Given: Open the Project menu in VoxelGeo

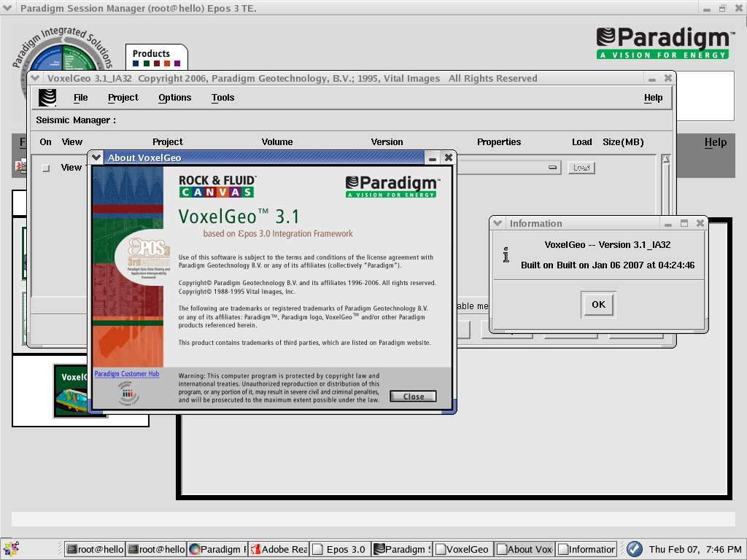Looking at the screenshot, I should click(123, 98).
